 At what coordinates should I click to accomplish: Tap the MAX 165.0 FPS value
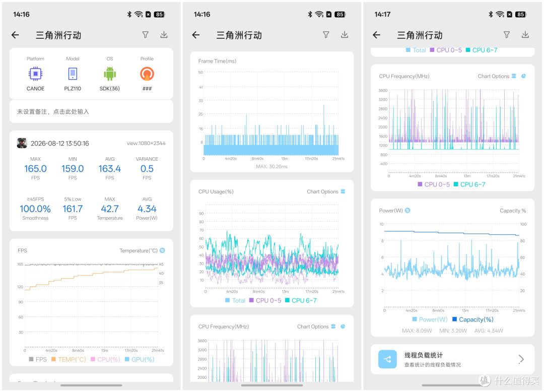(35, 169)
